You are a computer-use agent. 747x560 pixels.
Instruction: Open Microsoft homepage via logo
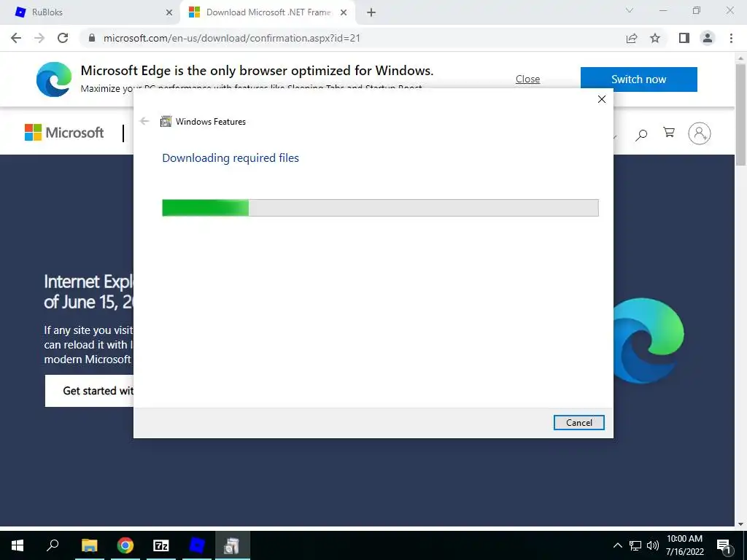[64, 133]
